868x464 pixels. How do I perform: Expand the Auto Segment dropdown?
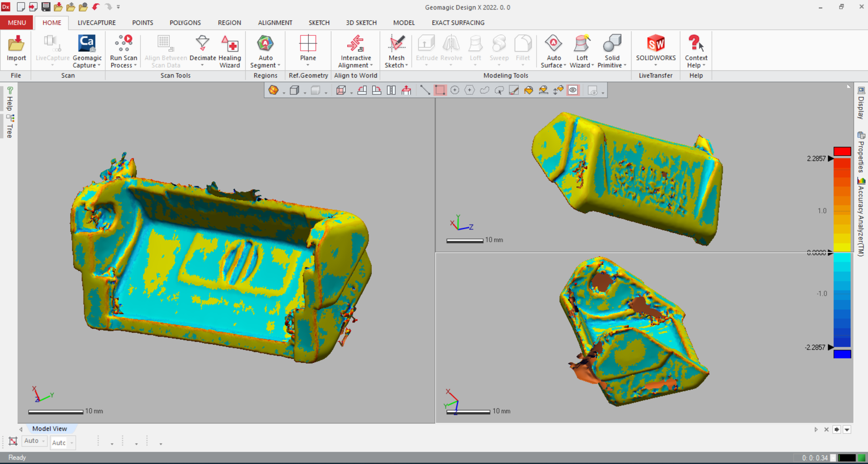[279, 65]
